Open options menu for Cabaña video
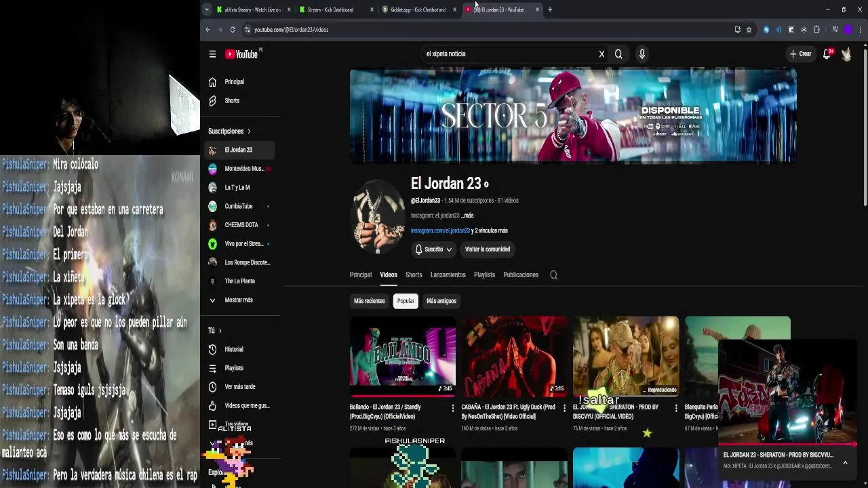Image resolution: width=868 pixels, height=488 pixels. (x=564, y=408)
